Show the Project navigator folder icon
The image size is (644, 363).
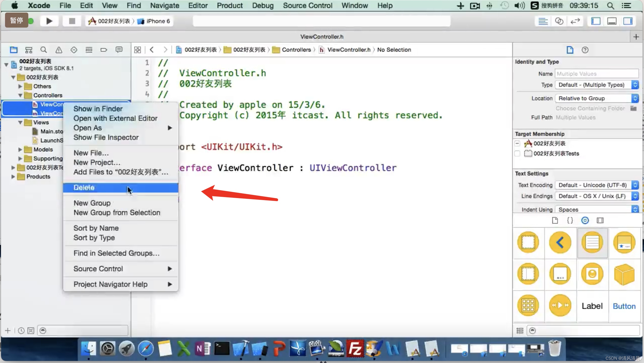tap(14, 50)
